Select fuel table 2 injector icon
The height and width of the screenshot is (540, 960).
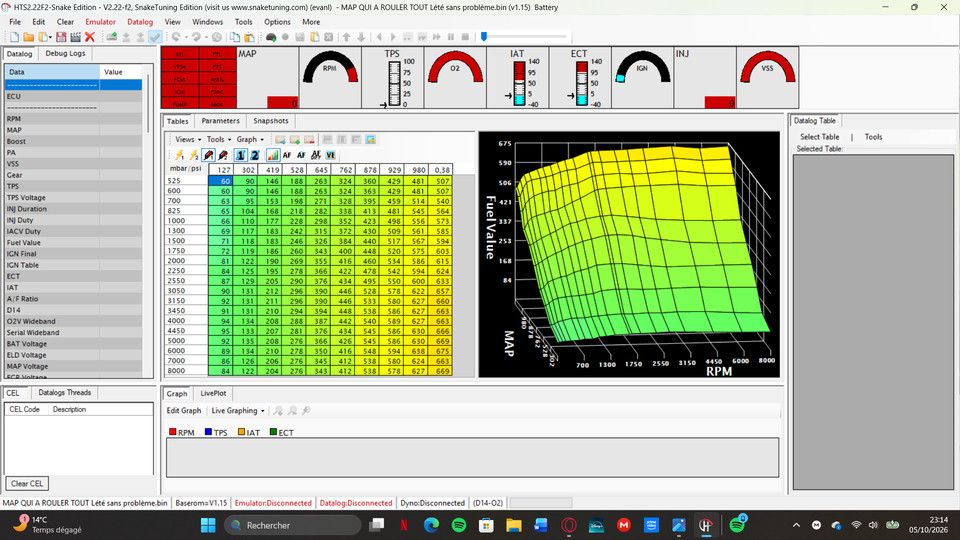click(x=223, y=155)
